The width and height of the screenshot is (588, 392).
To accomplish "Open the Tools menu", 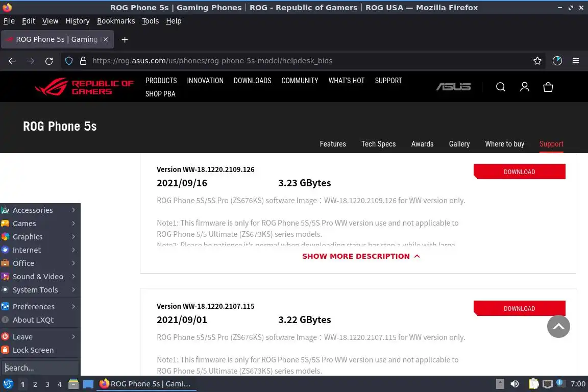I will (x=151, y=21).
